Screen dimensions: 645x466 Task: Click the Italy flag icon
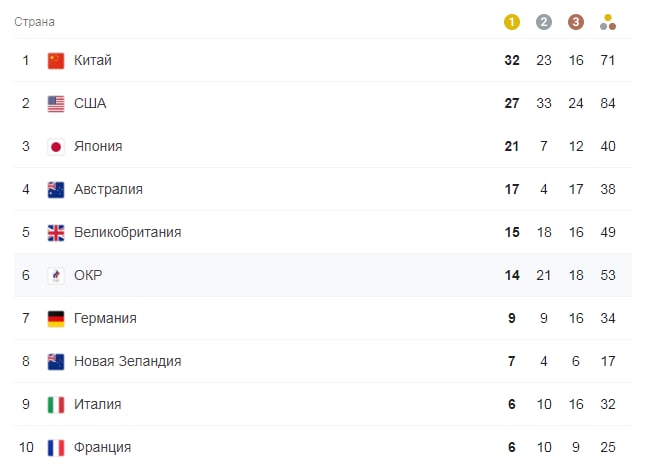coord(56,405)
